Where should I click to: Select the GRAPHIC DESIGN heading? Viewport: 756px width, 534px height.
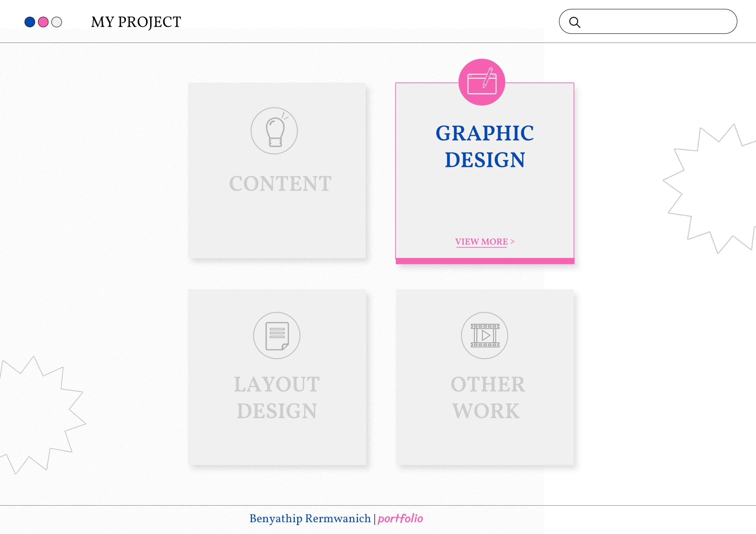pyautogui.click(x=485, y=146)
